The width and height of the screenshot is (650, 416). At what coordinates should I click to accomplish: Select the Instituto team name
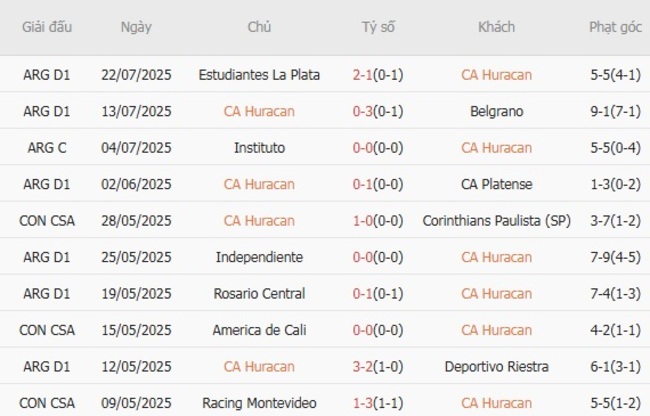[x=259, y=148]
